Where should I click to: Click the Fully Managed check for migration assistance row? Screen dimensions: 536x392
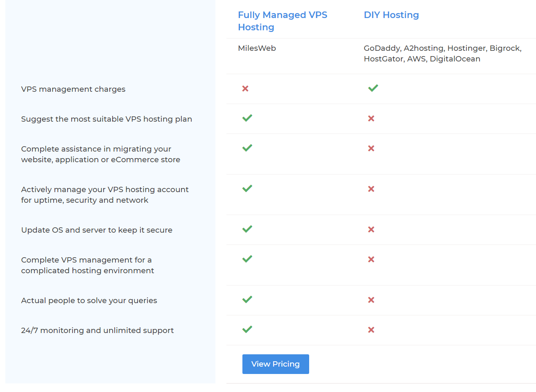(x=247, y=148)
